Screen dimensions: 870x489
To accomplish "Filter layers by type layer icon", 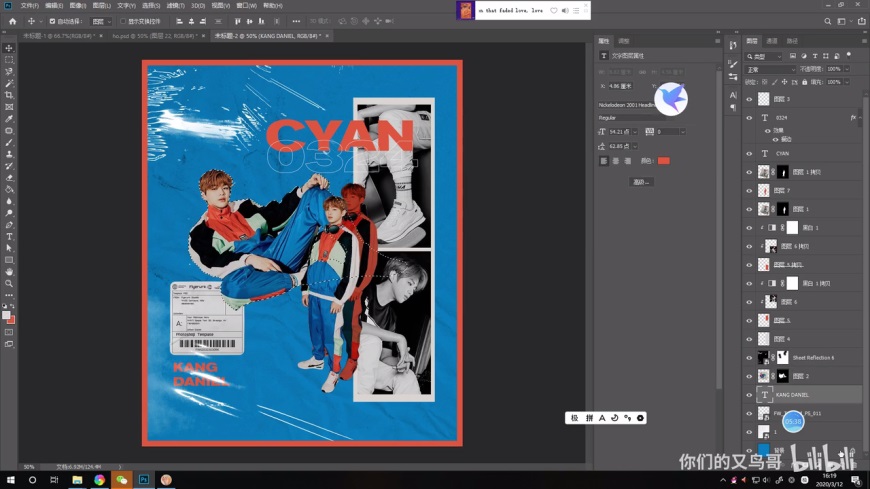I will point(815,56).
